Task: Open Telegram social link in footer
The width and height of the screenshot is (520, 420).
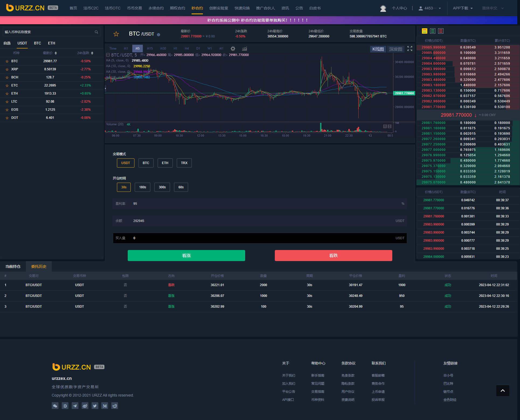Action: [x=75, y=406]
